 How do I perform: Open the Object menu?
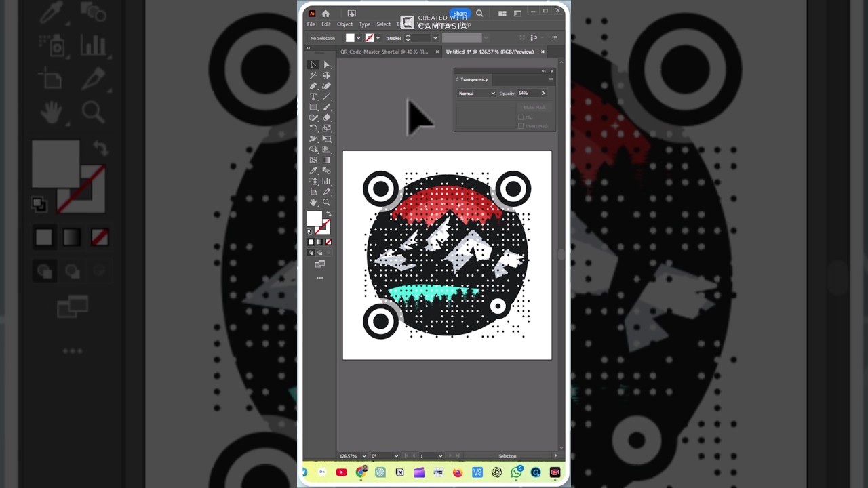[344, 24]
